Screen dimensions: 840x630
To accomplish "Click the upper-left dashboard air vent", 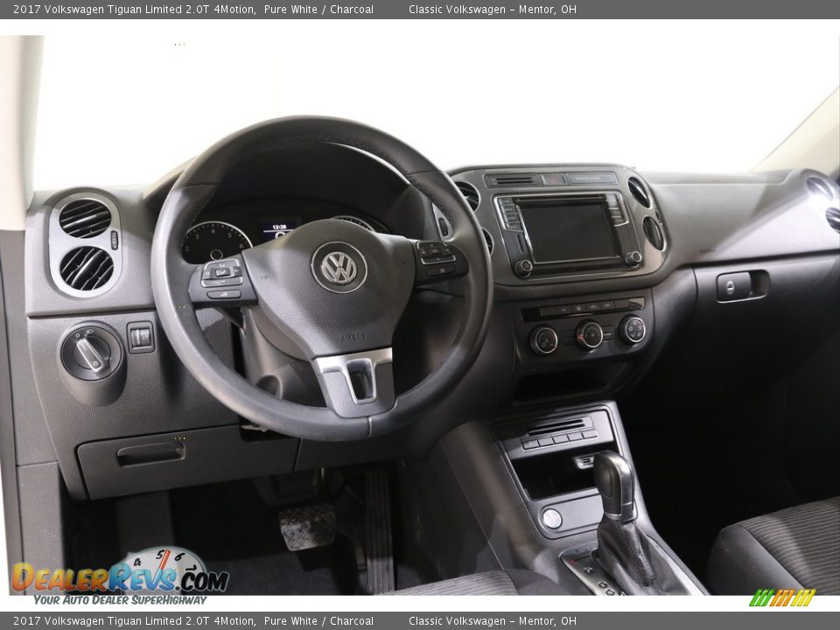I will 85,218.
